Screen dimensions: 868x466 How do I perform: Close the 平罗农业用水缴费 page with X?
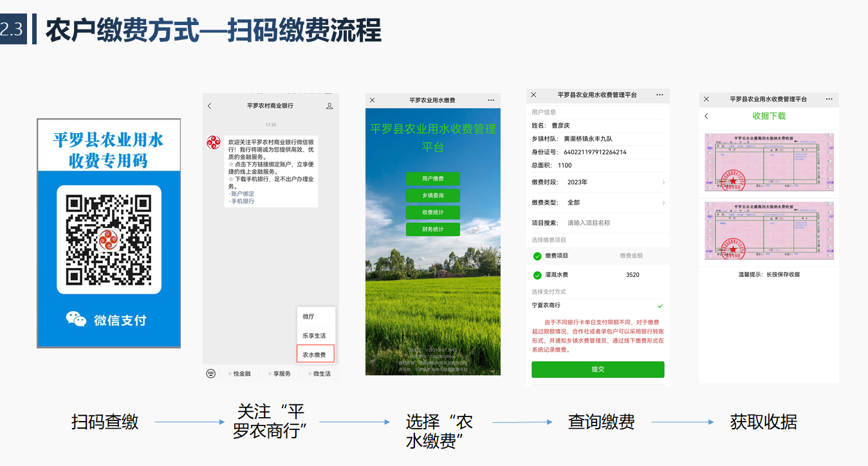(x=373, y=100)
